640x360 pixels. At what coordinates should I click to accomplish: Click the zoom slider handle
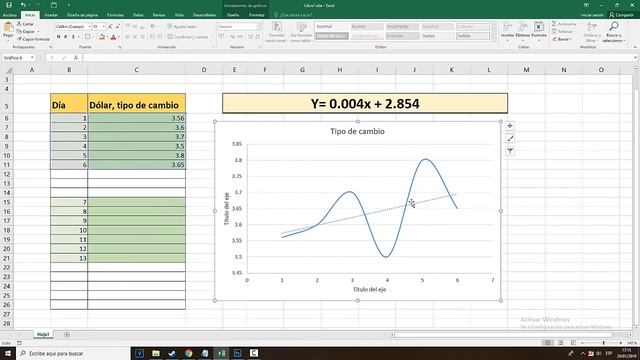point(603,343)
